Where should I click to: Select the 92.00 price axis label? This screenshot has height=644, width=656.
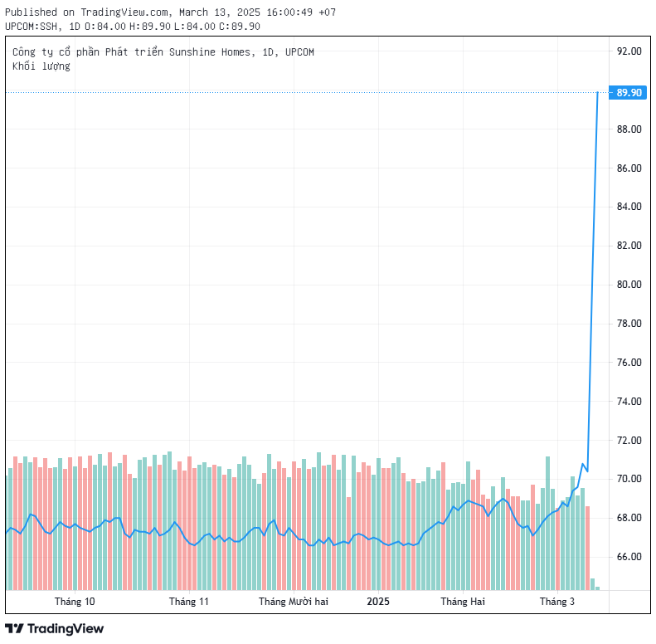[629, 51]
